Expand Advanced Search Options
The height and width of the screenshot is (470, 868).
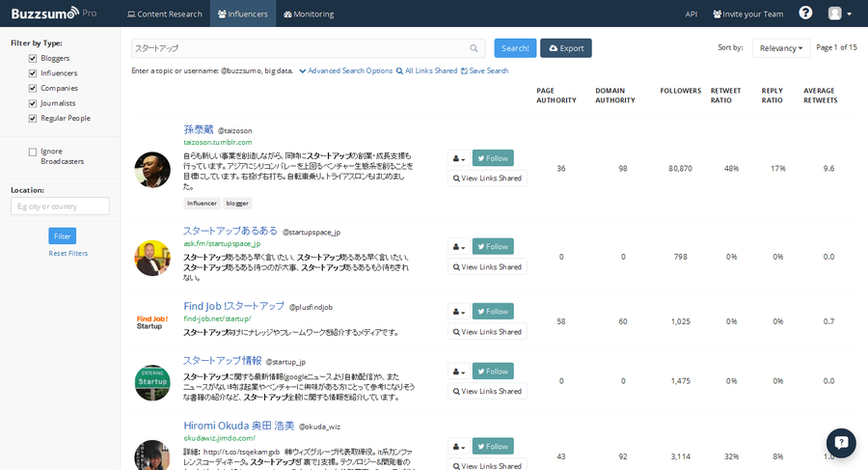(x=346, y=71)
